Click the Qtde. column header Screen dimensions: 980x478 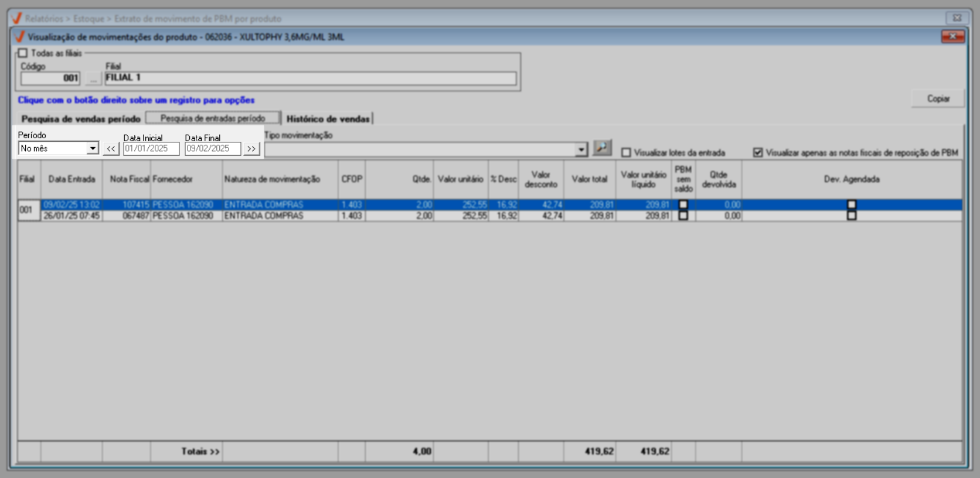pyautogui.click(x=399, y=179)
